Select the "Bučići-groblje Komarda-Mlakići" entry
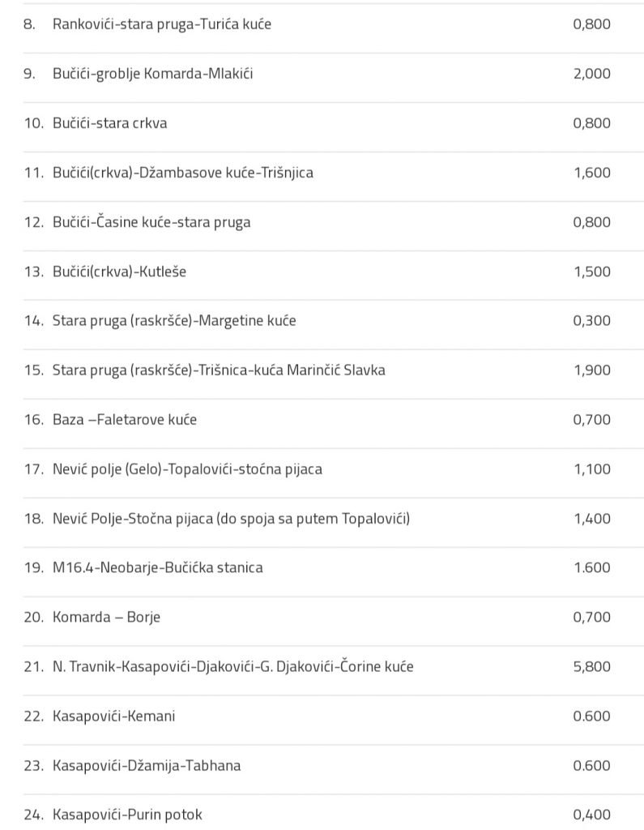 click(x=153, y=74)
